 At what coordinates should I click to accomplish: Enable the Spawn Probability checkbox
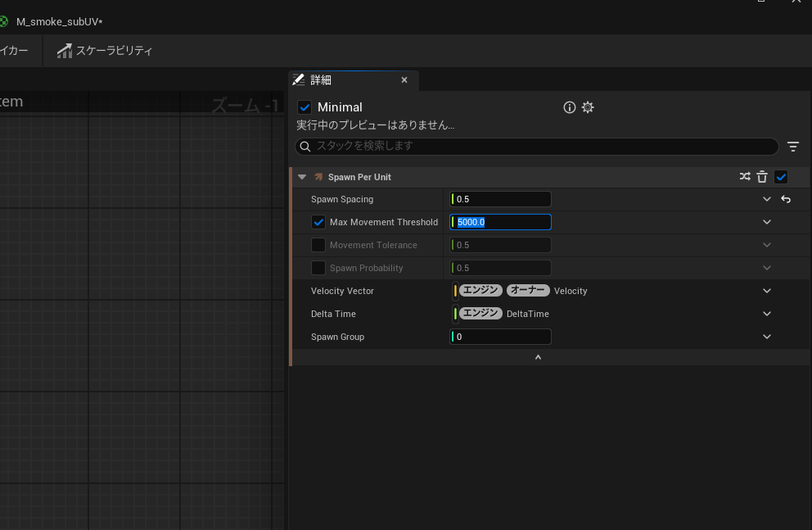(x=318, y=268)
